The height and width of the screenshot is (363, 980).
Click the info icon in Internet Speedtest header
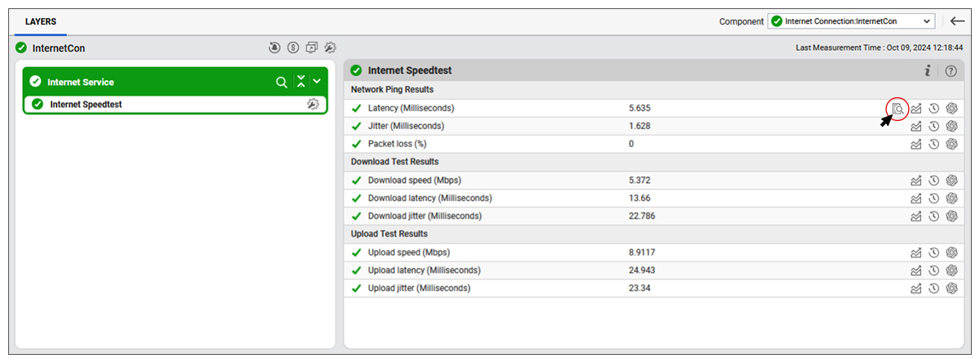tap(928, 71)
